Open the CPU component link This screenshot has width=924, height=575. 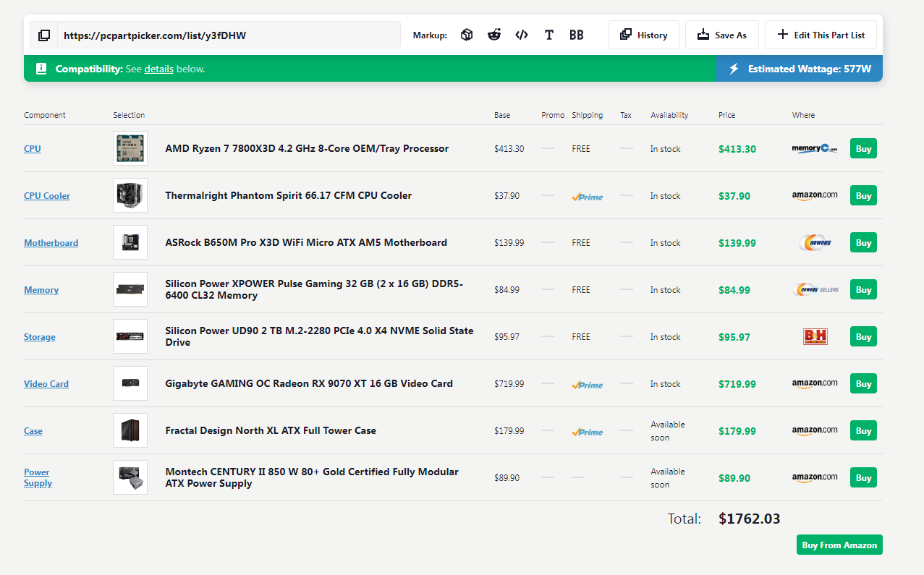click(33, 148)
